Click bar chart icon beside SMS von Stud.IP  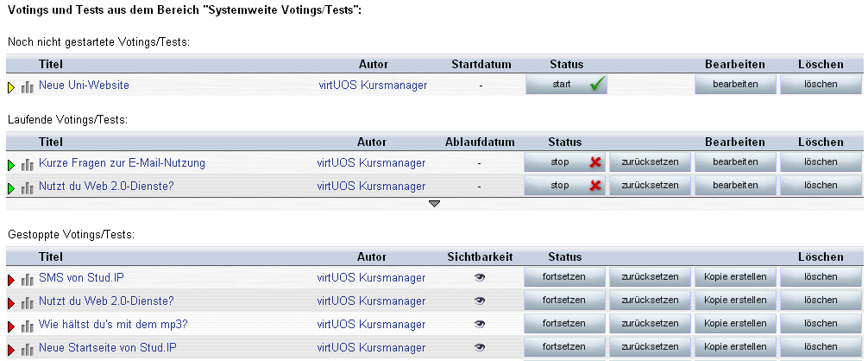point(27,280)
